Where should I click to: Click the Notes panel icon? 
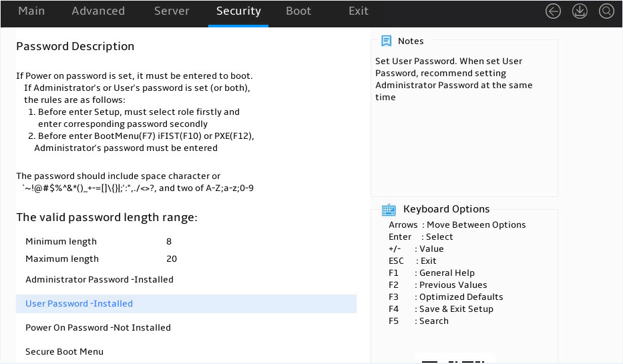386,41
